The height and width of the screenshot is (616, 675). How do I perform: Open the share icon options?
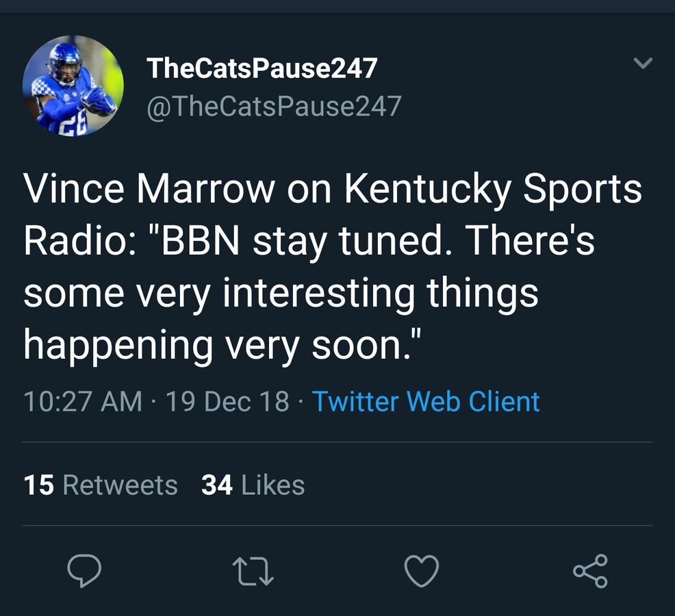pyautogui.click(x=589, y=571)
